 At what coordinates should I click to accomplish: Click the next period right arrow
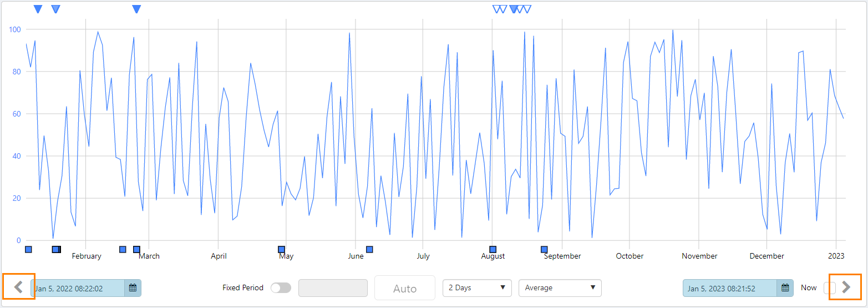(x=846, y=287)
